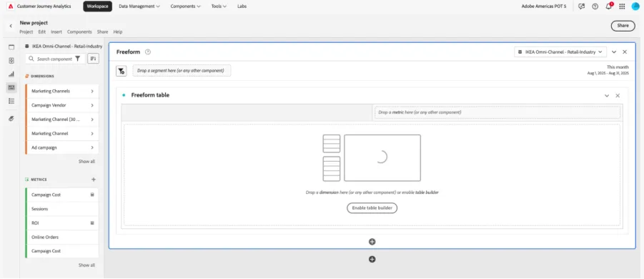
Task: Open the data dictionary list rail icon
Action: [11, 101]
